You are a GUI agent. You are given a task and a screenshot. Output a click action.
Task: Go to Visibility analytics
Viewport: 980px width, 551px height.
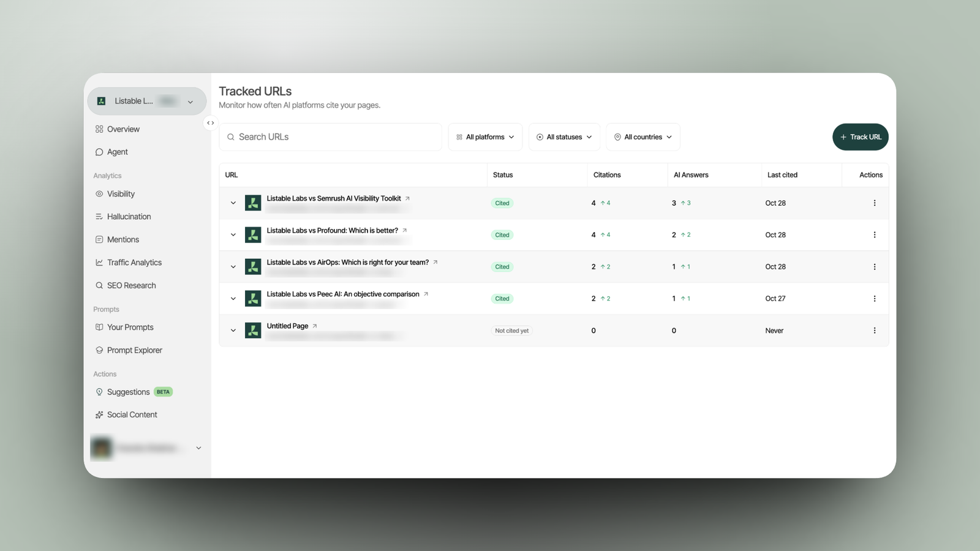pos(115,194)
